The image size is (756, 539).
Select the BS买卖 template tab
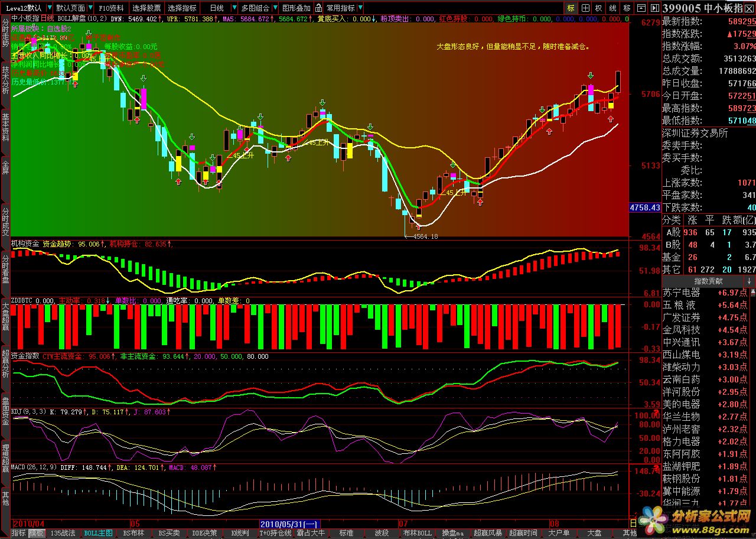click(x=169, y=532)
